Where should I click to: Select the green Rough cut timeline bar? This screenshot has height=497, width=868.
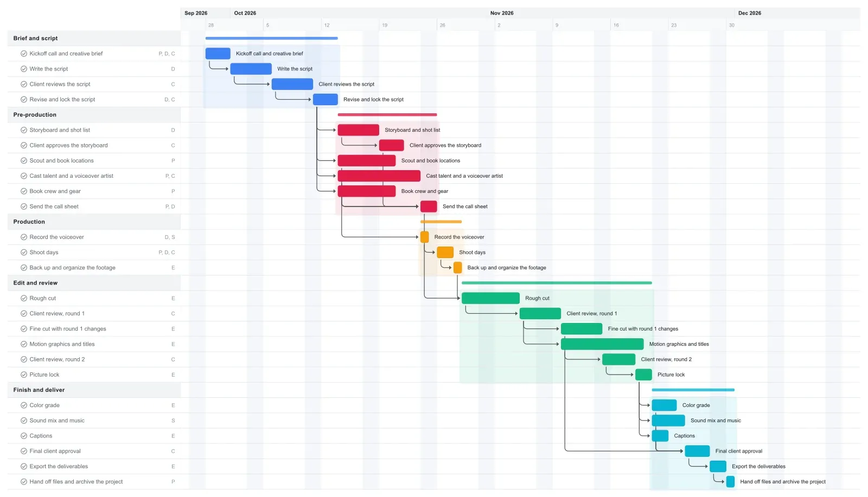click(x=491, y=298)
